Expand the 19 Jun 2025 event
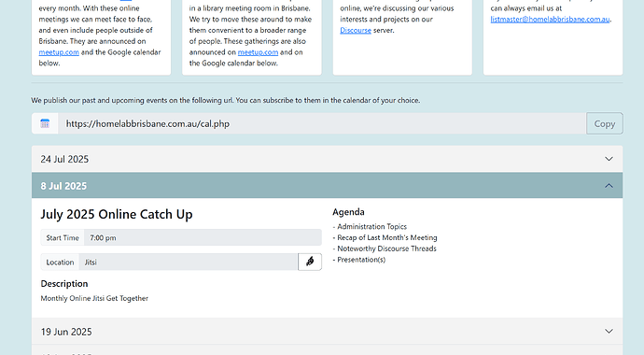 pos(327,331)
